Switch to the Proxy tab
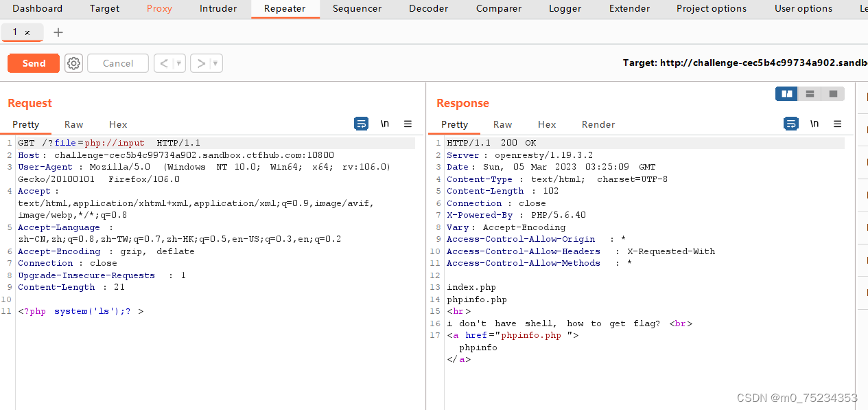The height and width of the screenshot is (410, 868). (x=159, y=9)
